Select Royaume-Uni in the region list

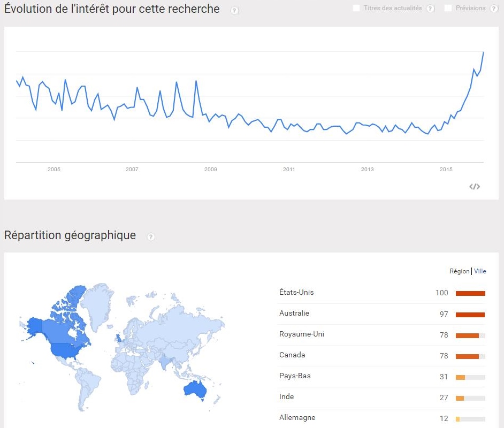382,334
